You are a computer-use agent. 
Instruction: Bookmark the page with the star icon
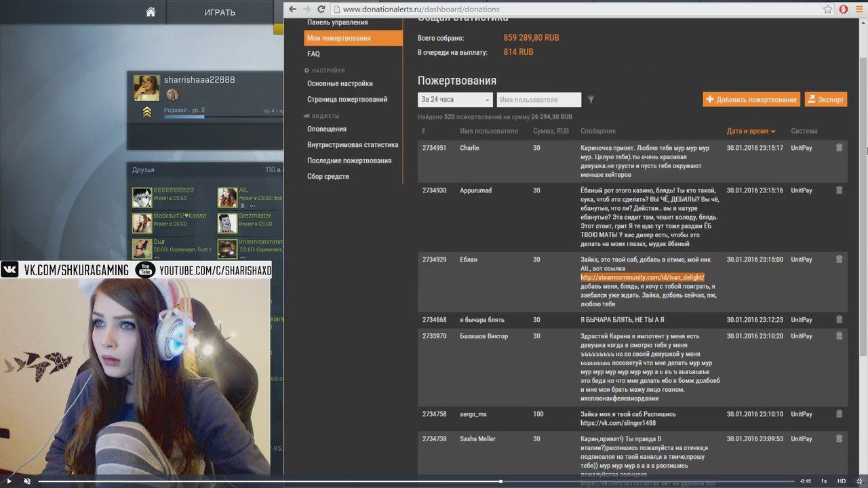tap(828, 9)
